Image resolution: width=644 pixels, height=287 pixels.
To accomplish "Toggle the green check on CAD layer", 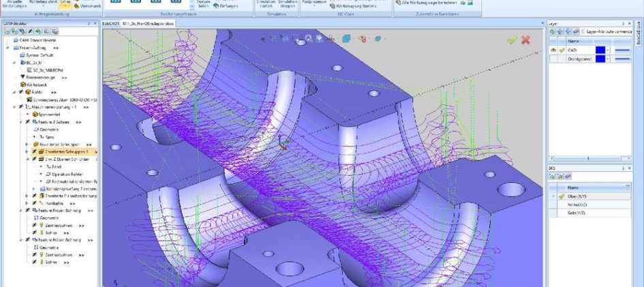I will pyautogui.click(x=562, y=50).
